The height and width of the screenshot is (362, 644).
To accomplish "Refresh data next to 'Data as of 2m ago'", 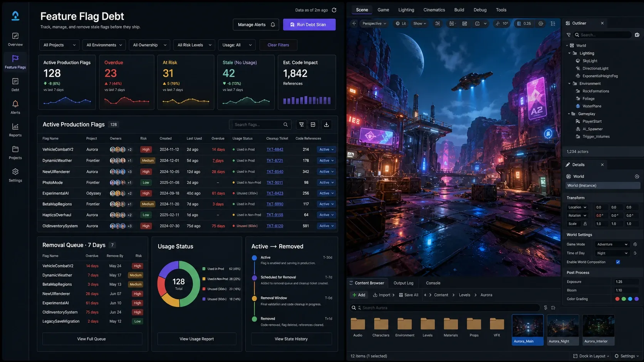I will coord(334,10).
